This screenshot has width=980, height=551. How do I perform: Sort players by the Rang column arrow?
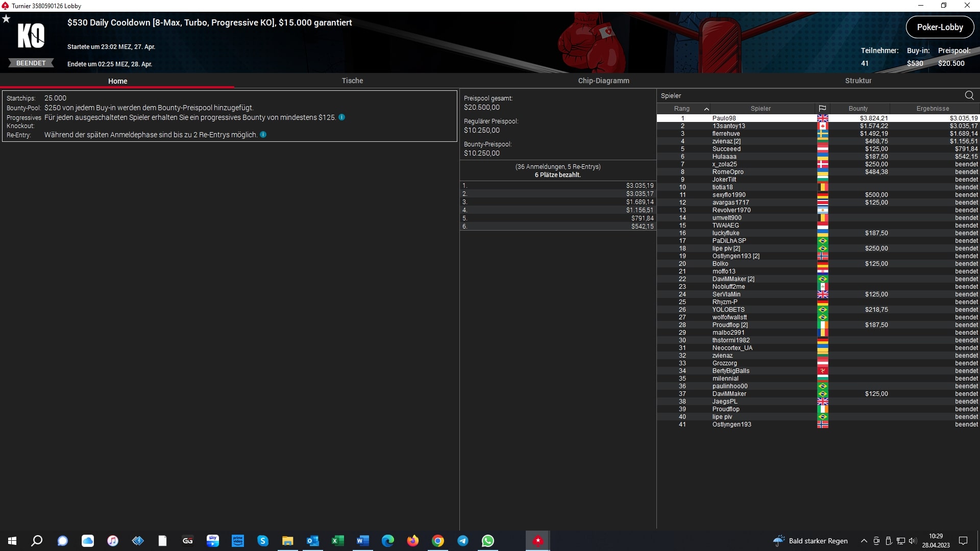(x=706, y=109)
